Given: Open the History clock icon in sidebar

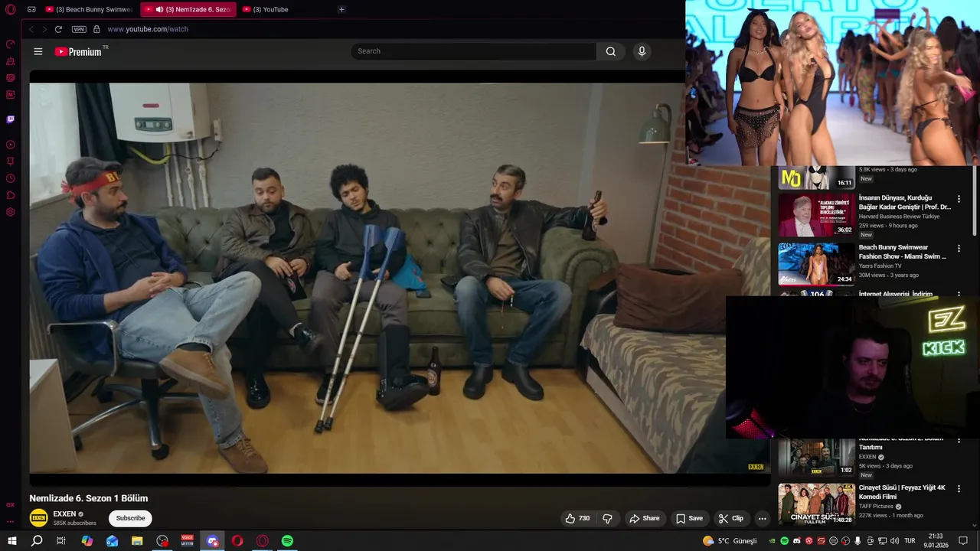Looking at the screenshot, I should 11,178.
